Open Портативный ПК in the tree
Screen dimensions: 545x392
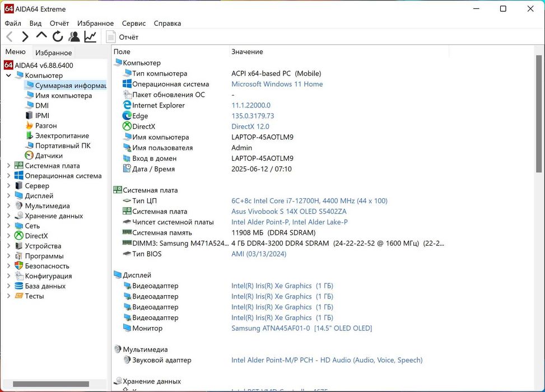click(x=63, y=146)
